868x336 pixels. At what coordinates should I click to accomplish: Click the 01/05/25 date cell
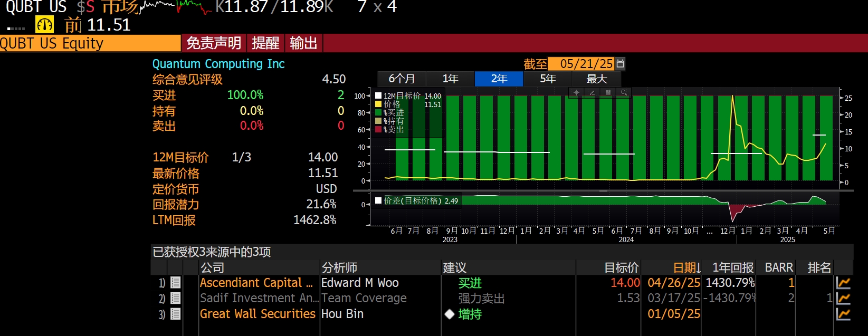[x=674, y=314]
